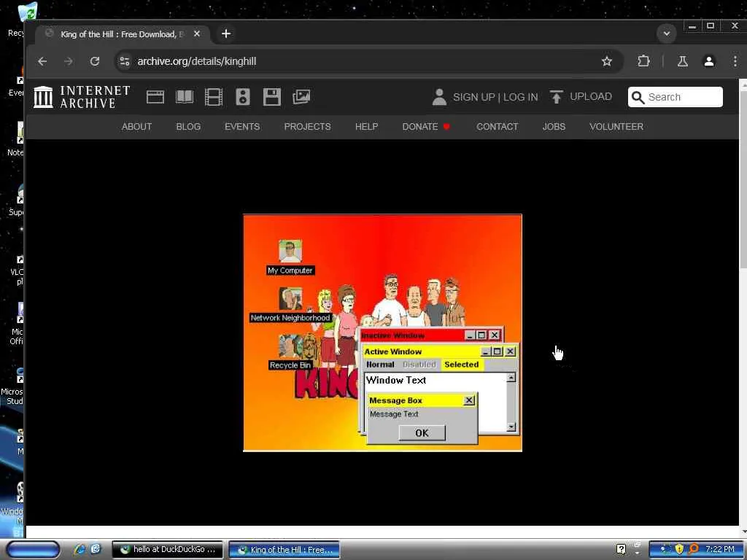Screen dimensions: 747x560
Task: Click the Internet Archive logo
Action: [82, 97]
